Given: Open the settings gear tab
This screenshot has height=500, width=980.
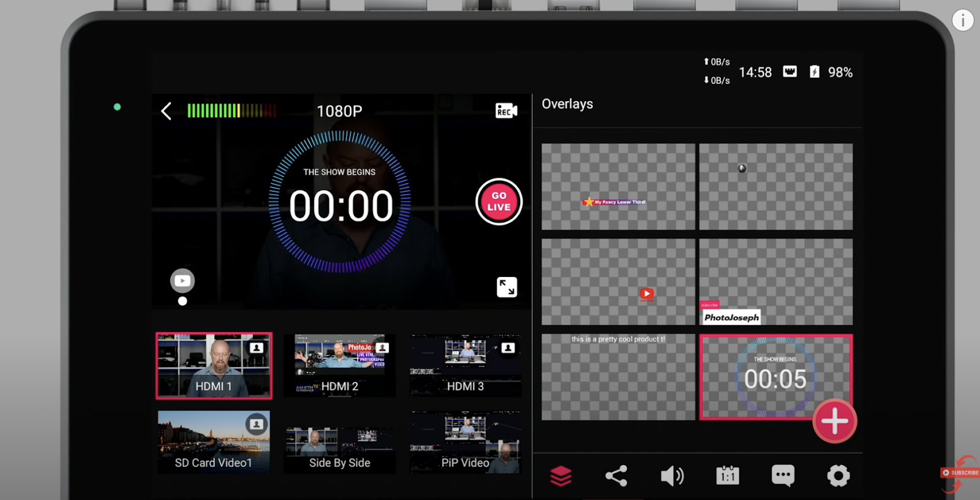Looking at the screenshot, I should (x=839, y=475).
